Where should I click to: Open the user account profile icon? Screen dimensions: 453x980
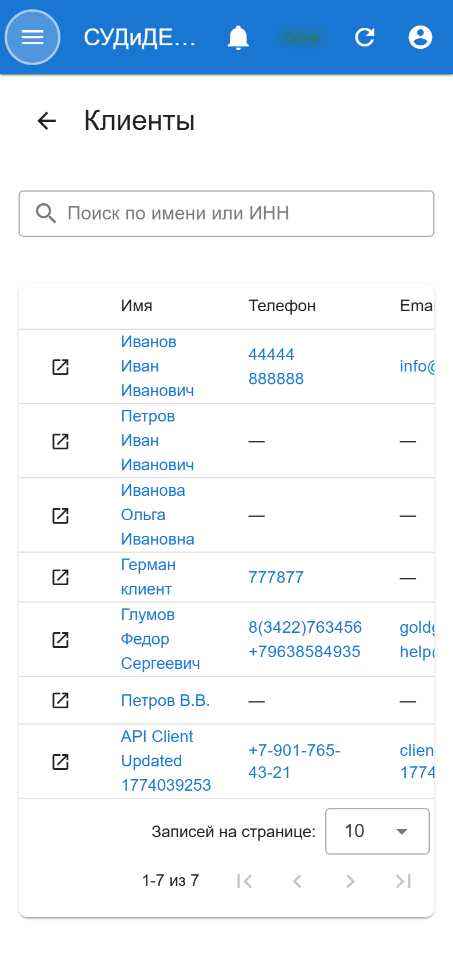420,37
